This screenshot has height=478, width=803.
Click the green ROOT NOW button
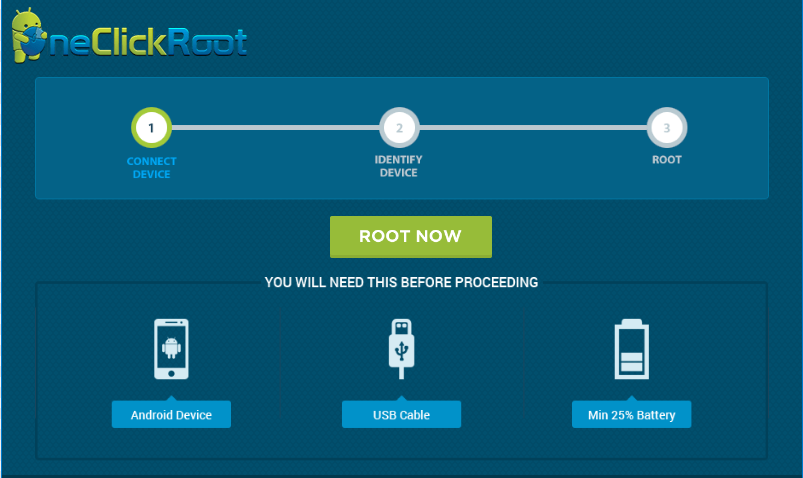click(x=411, y=237)
